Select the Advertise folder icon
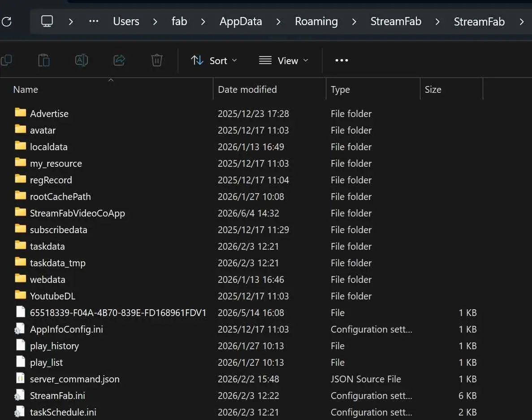532x420 pixels. (x=20, y=113)
